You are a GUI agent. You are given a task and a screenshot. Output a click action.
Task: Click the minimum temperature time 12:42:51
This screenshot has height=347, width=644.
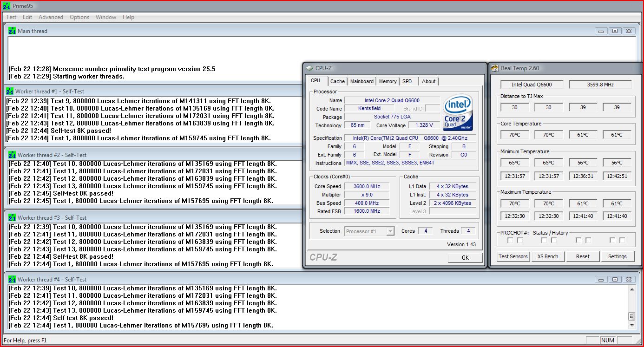coord(617,176)
